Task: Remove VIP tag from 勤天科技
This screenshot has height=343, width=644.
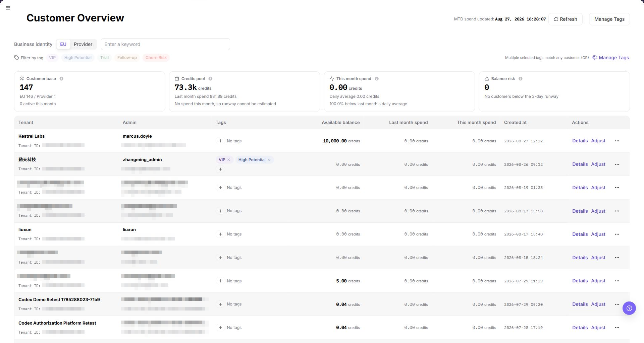Action: pyautogui.click(x=229, y=160)
